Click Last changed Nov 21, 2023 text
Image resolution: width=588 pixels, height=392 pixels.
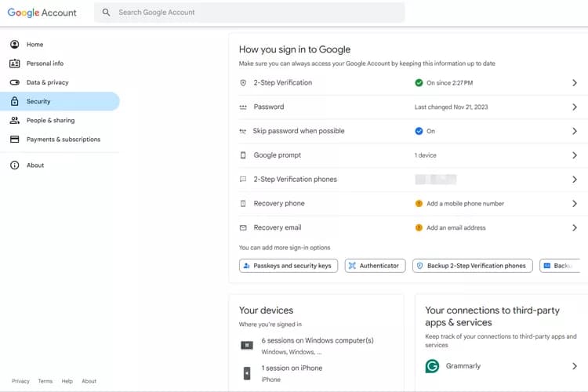451,107
